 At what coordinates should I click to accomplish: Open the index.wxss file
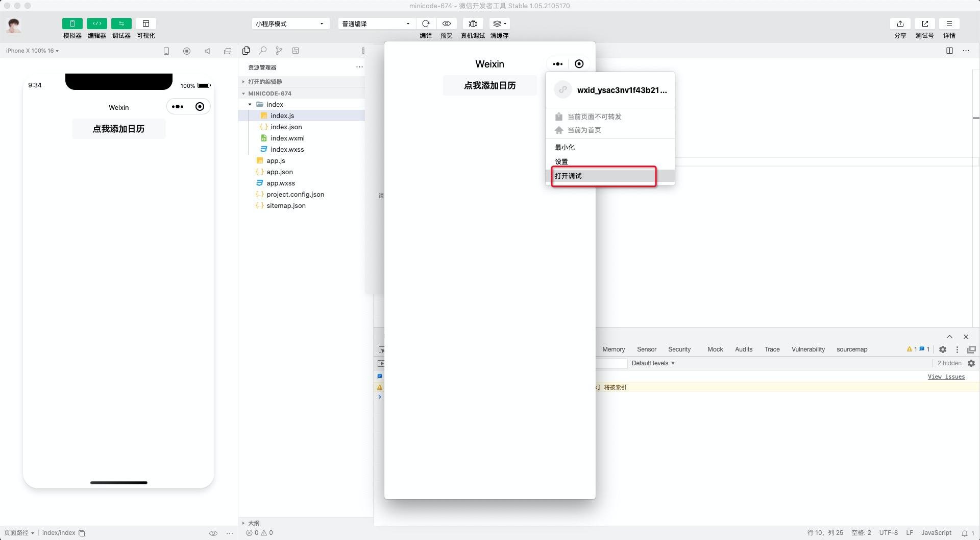click(302, 149)
